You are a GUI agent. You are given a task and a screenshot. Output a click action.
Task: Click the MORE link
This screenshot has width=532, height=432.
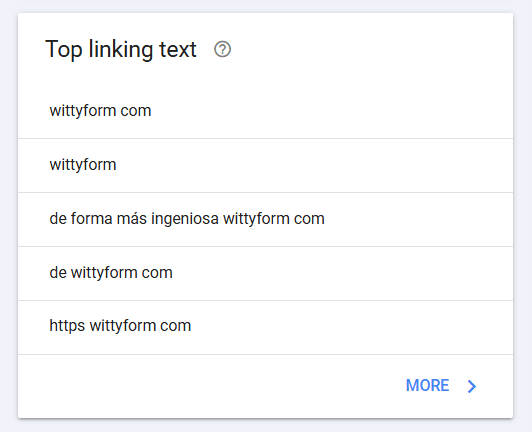tap(427, 386)
